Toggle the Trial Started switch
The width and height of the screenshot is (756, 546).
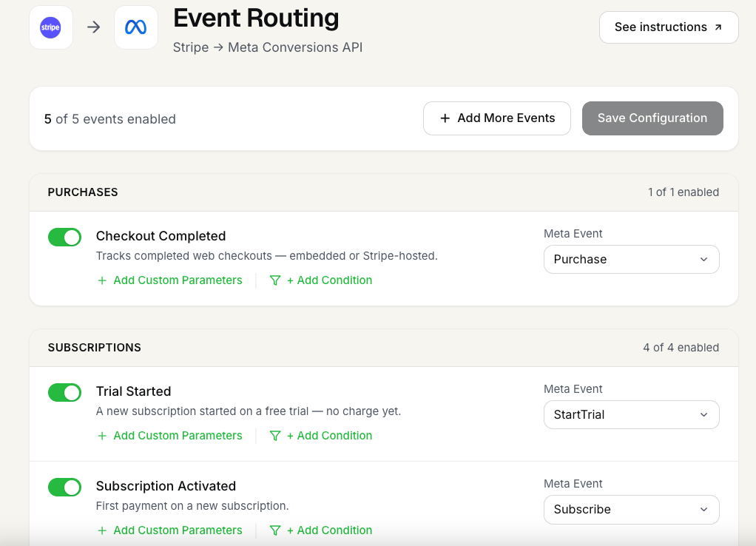click(x=64, y=393)
